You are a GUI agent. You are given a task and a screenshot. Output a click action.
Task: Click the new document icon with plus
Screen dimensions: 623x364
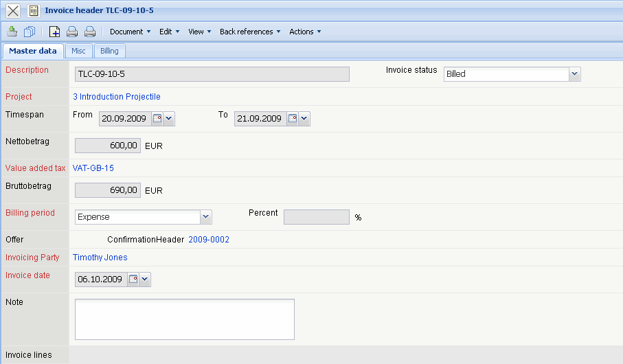pos(54,32)
